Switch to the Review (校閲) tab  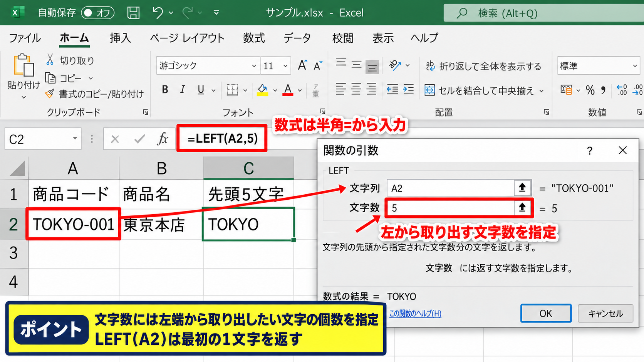tap(343, 38)
